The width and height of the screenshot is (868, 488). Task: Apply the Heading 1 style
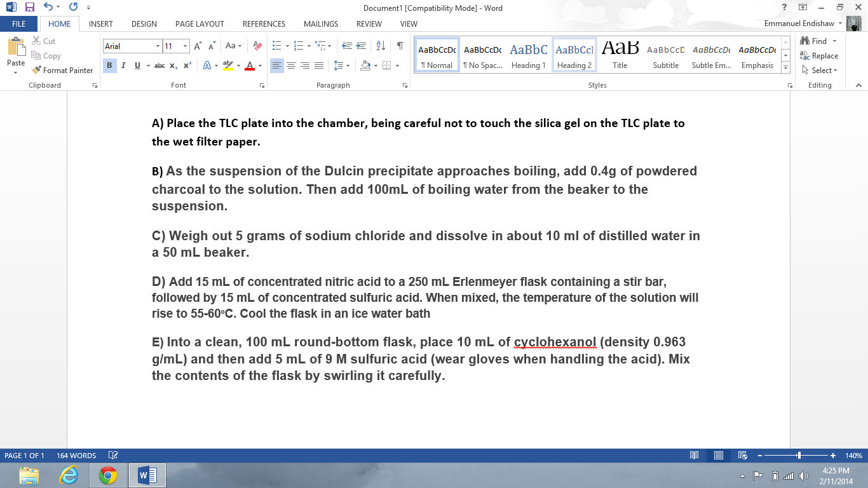(529, 55)
